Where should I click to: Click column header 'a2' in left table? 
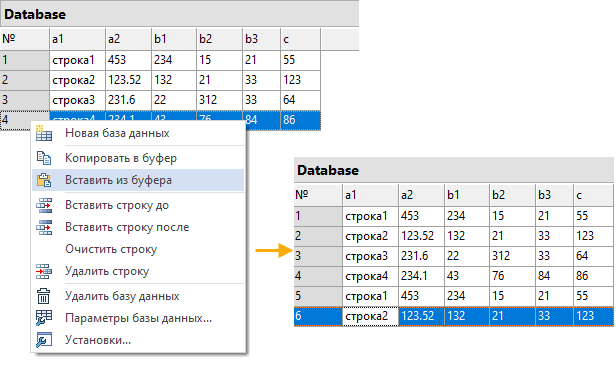pos(128,39)
